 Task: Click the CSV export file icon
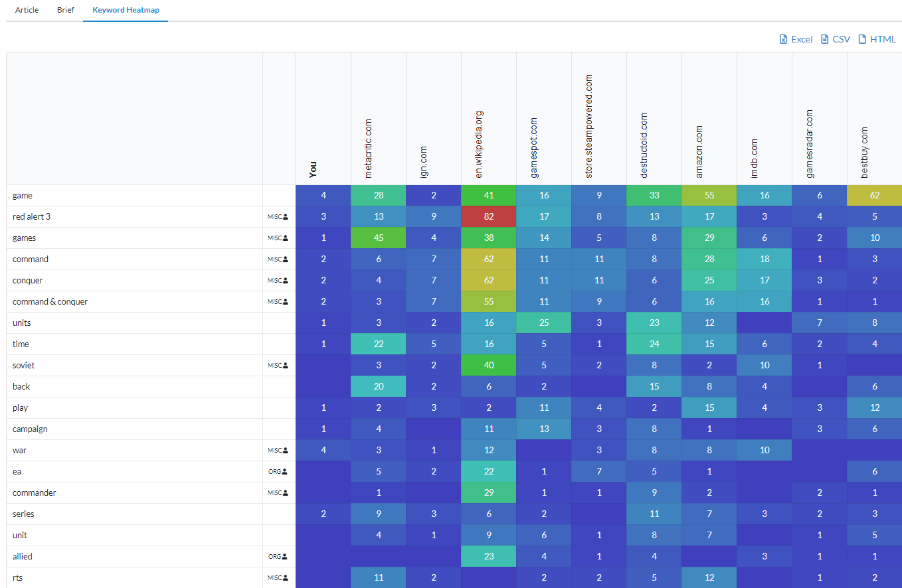(824, 39)
